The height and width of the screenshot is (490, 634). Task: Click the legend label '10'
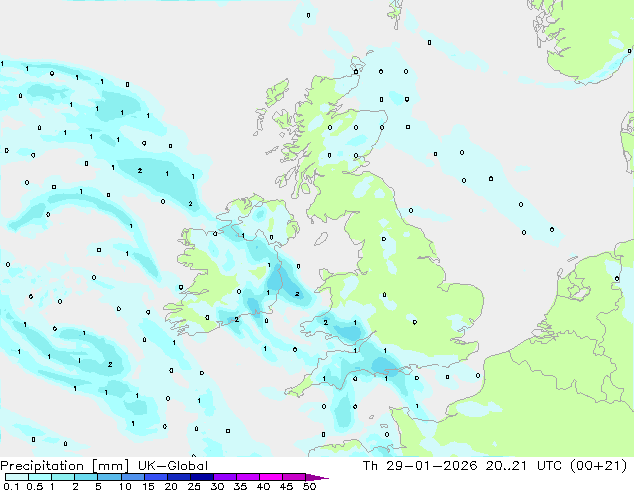(125, 486)
